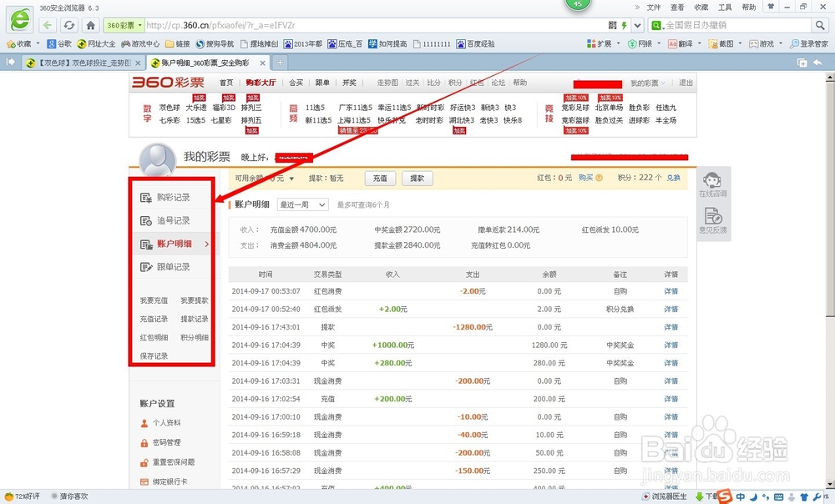835x504 pixels.
Task: Open 提款记录 link in sidebar
Action: coord(195,319)
